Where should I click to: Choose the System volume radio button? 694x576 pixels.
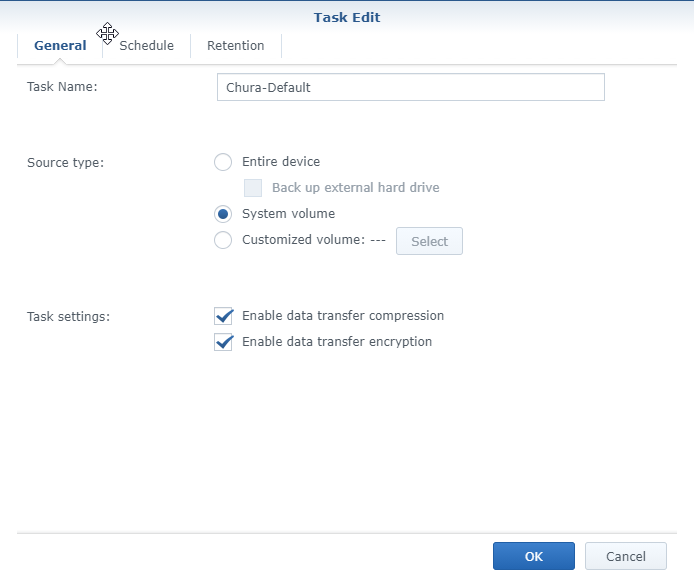tap(223, 214)
